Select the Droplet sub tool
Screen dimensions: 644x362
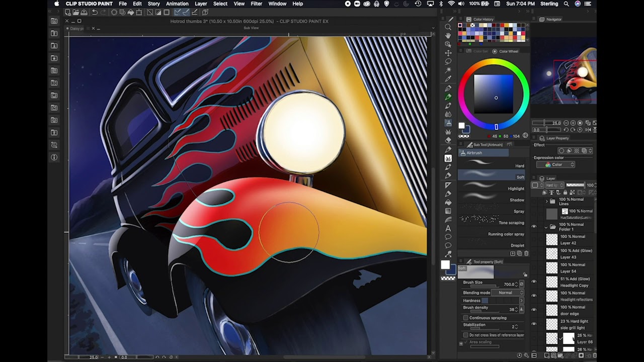(x=491, y=244)
